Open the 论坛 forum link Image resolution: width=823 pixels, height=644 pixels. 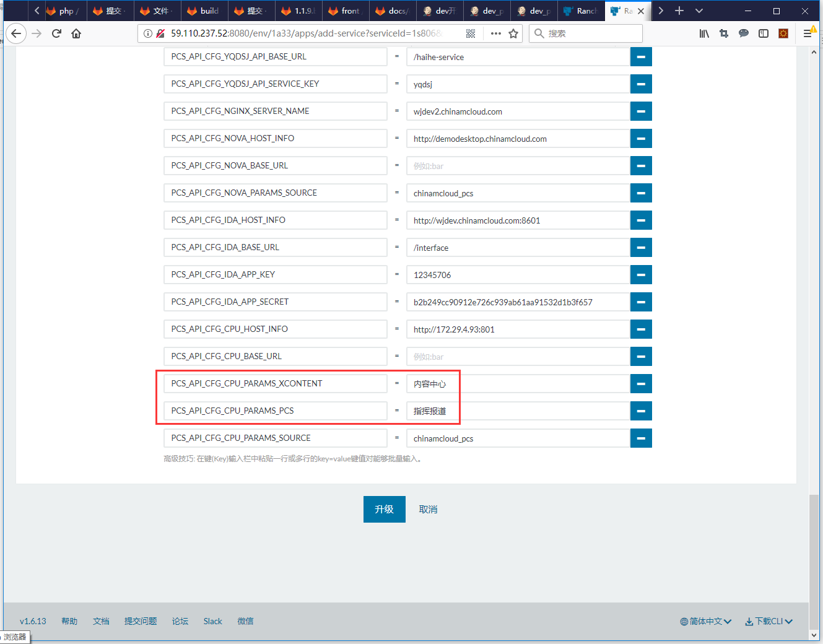180,621
